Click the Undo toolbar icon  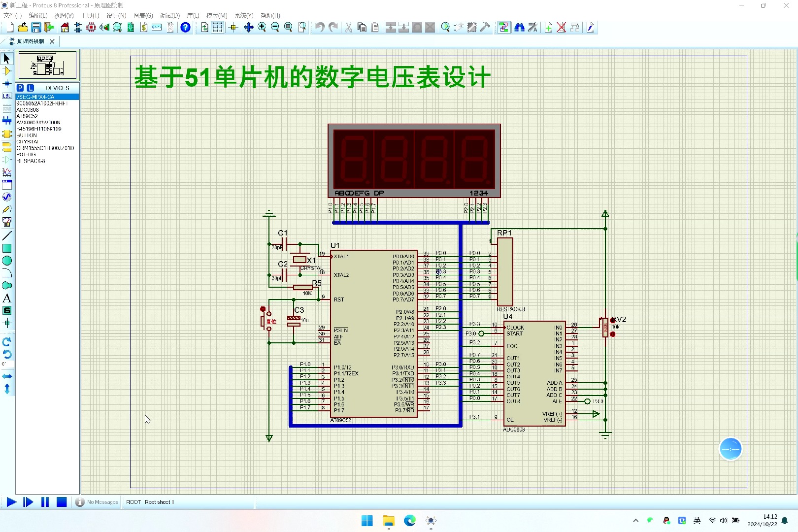point(319,27)
